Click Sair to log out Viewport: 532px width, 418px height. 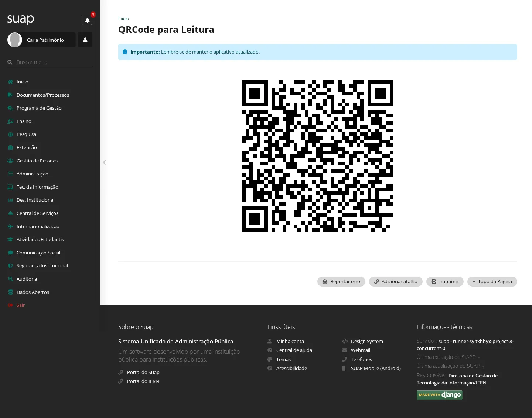tap(20, 305)
